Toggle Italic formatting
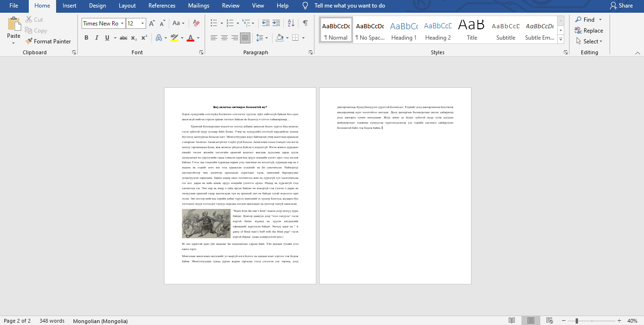The height and width of the screenshot is (325, 644). point(97,38)
